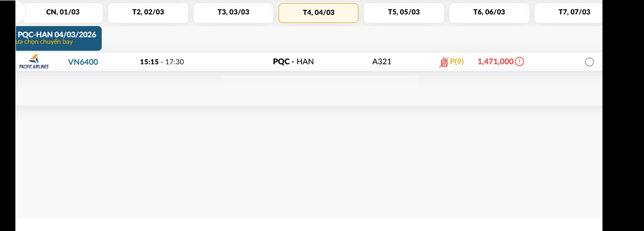Click the previous dates arrow circle
Viewport: 644px width, 231px height.
click(x=20, y=13)
